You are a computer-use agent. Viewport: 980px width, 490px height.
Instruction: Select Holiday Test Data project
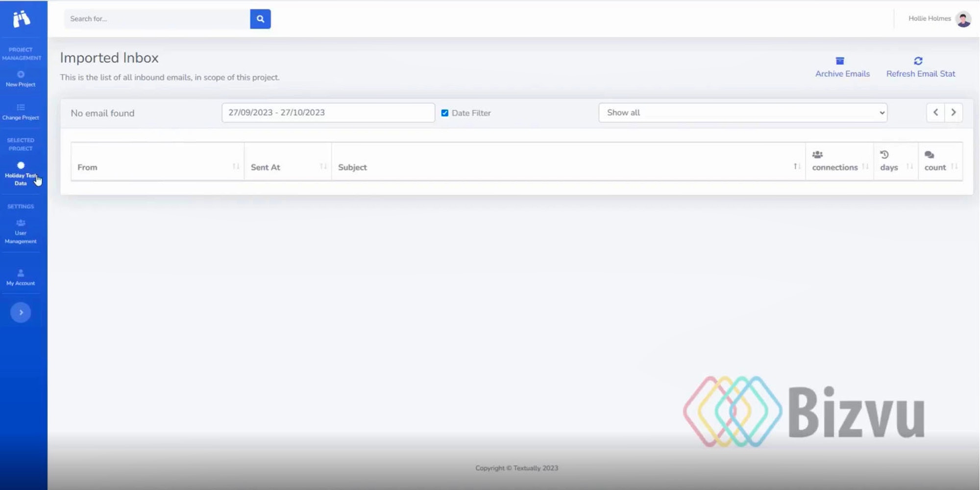[21, 174]
